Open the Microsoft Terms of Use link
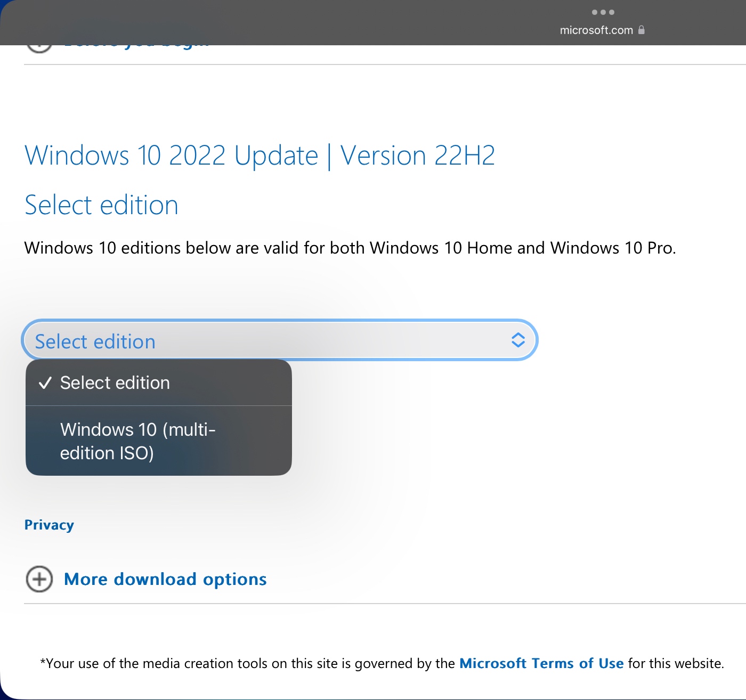Image resolution: width=746 pixels, height=700 pixels. point(541,663)
